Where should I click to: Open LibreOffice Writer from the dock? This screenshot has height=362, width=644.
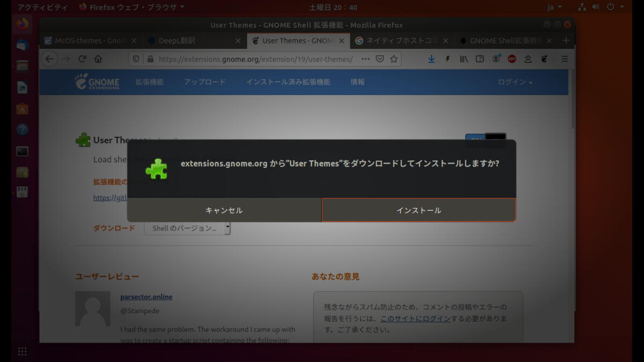[22, 87]
